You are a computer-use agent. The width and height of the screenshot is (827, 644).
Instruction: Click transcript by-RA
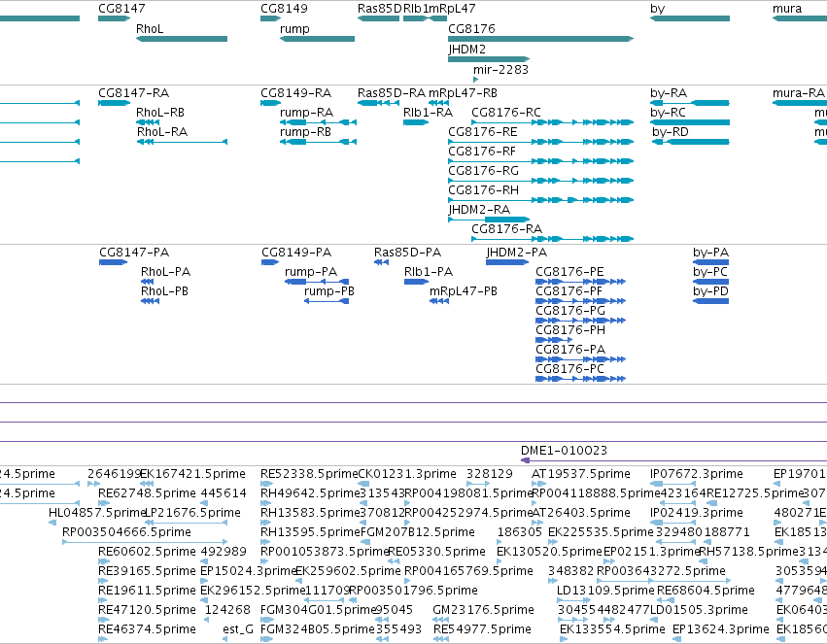(x=690, y=103)
